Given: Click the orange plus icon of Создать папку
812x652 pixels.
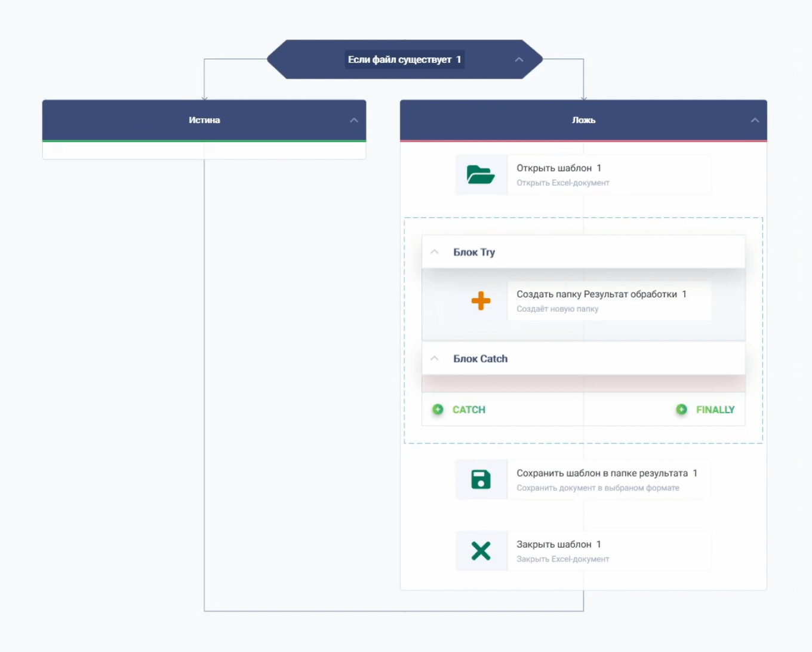Looking at the screenshot, I should pyautogui.click(x=481, y=301).
